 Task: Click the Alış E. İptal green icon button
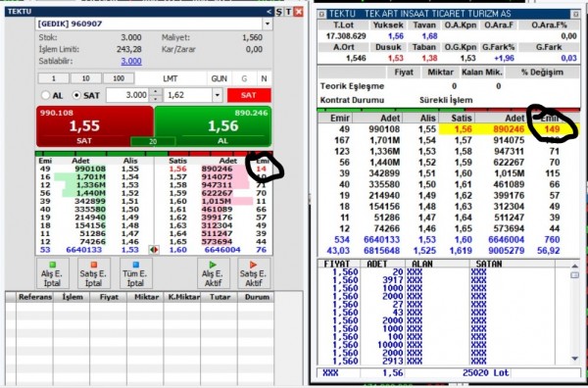53,273
